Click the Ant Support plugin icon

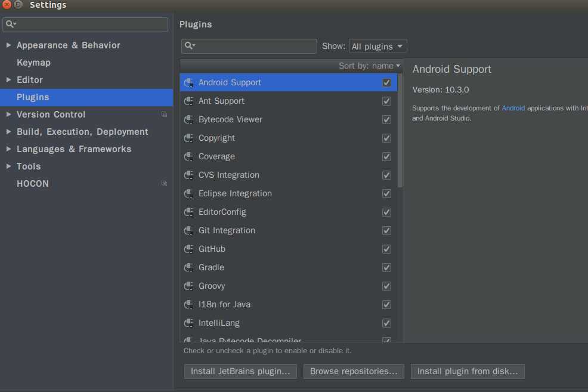click(189, 101)
